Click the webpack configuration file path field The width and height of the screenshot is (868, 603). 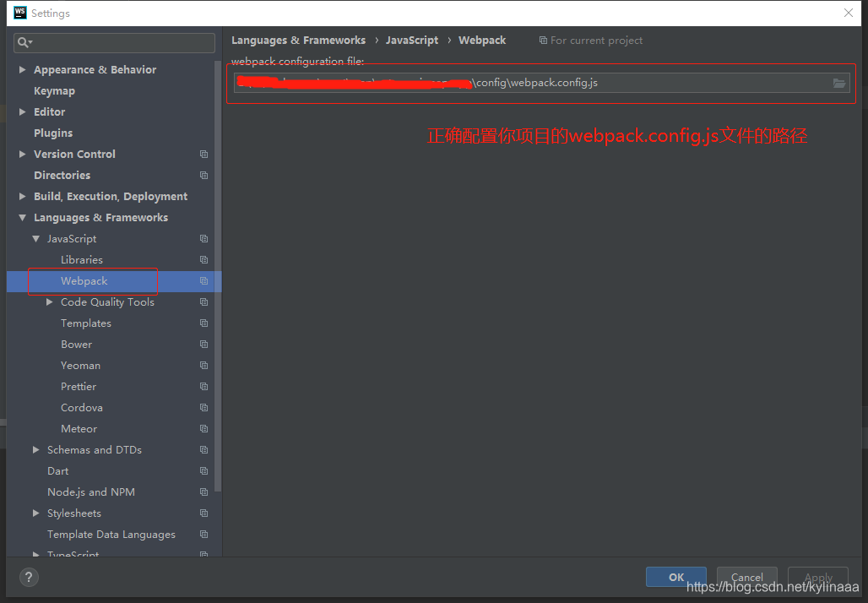541,83
